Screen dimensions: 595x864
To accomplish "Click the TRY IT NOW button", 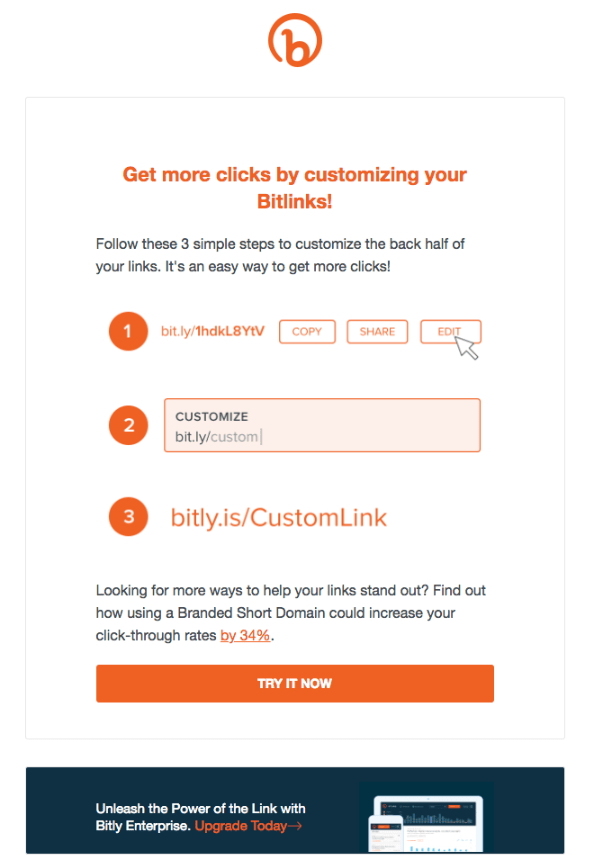I will tap(295, 683).
